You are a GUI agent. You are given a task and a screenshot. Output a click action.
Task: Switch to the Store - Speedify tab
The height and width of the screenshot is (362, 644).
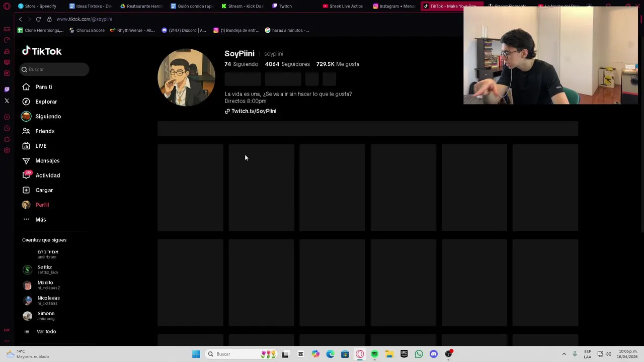point(38,6)
